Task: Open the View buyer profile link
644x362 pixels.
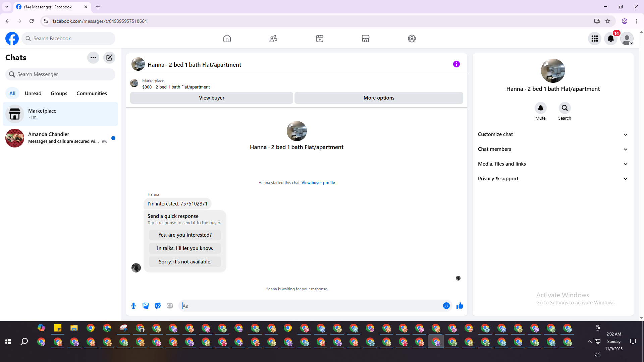Action: coord(318,183)
